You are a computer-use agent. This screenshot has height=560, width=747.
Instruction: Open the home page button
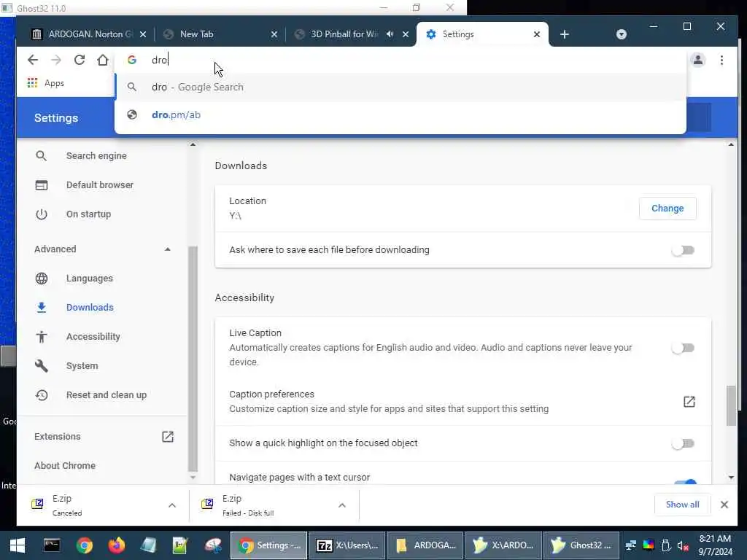(103, 60)
